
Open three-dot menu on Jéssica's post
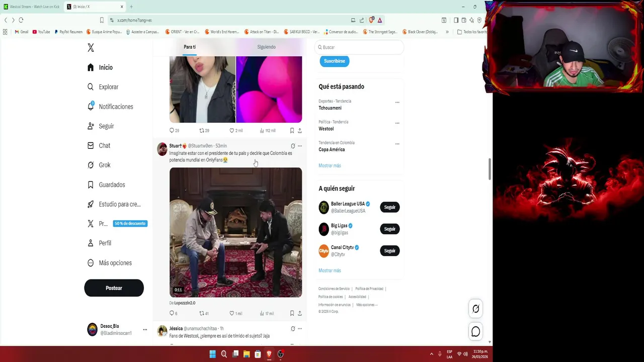pos(300,329)
